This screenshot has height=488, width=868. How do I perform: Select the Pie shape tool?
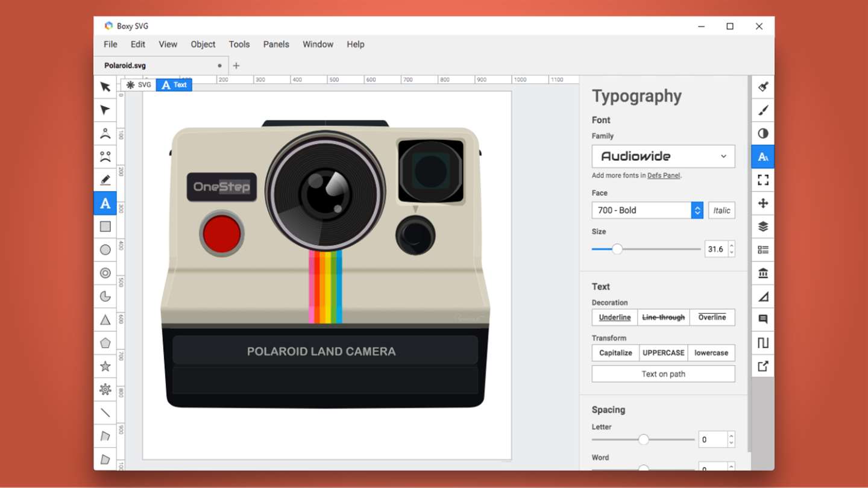pos(105,296)
